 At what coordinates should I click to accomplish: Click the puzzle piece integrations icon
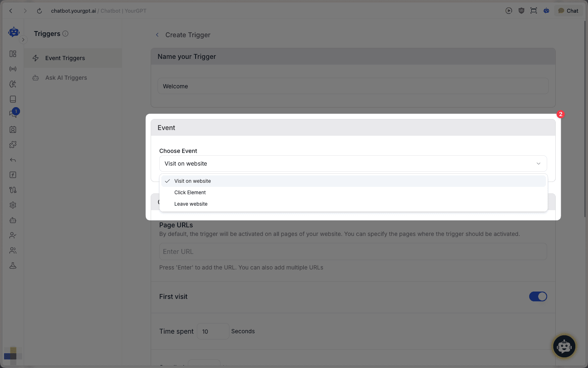(13, 145)
